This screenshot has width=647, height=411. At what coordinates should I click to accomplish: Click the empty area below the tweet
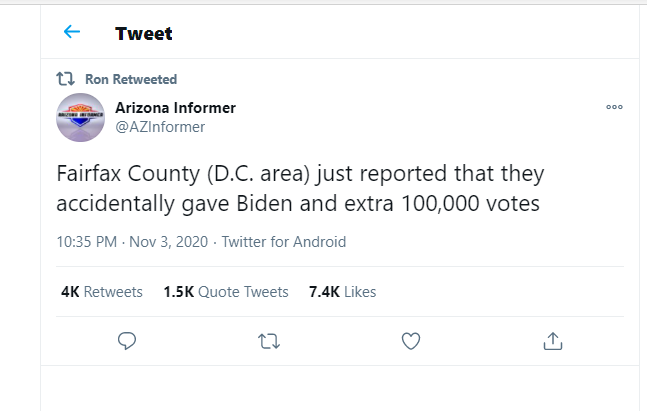pos(340,388)
